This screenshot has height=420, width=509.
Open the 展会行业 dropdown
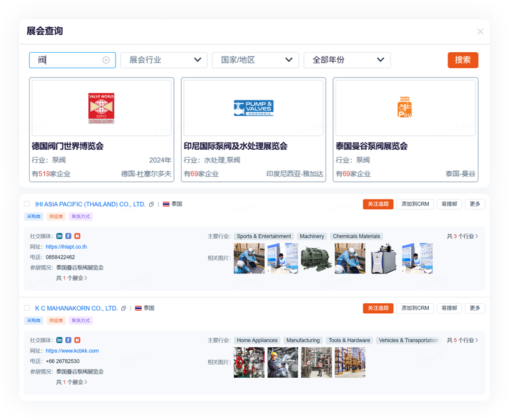coord(163,60)
